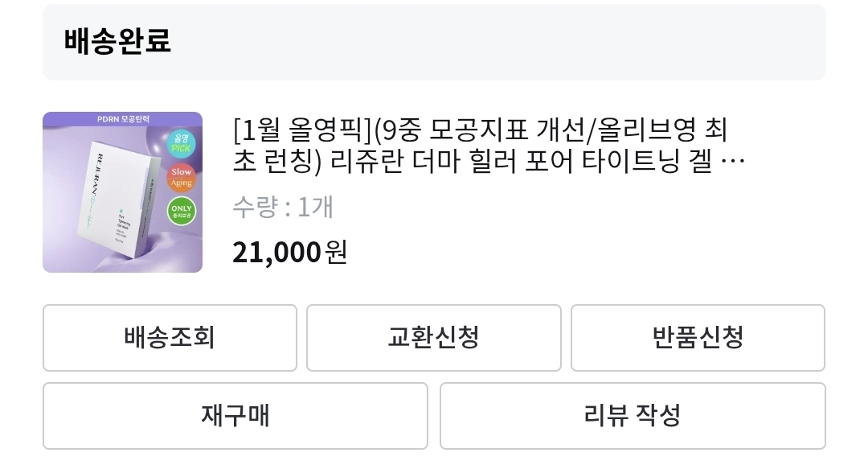Click the orange Slow Aging badge

pos(182,178)
